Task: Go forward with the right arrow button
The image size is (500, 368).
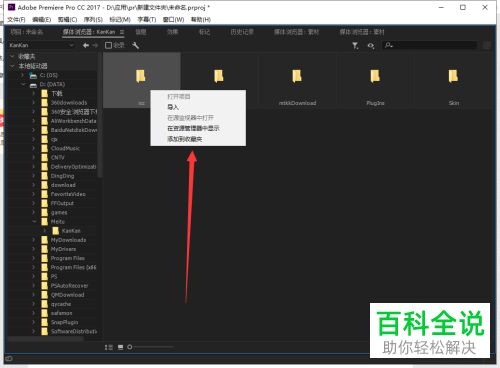Action: point(95,45)
